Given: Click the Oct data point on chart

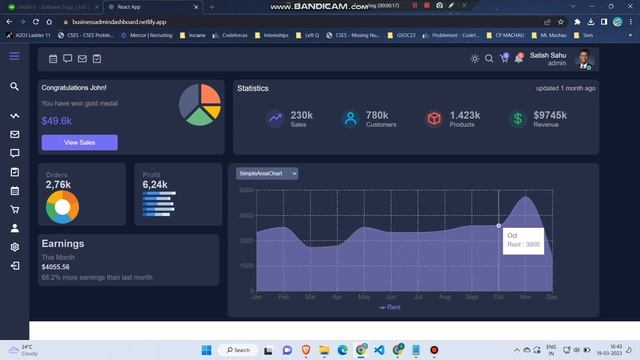Looking at the screenshot, I should click(498, 225).
